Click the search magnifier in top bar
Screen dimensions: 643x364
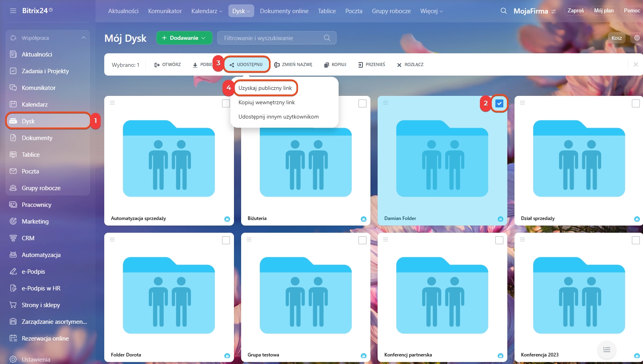(503, 11)
